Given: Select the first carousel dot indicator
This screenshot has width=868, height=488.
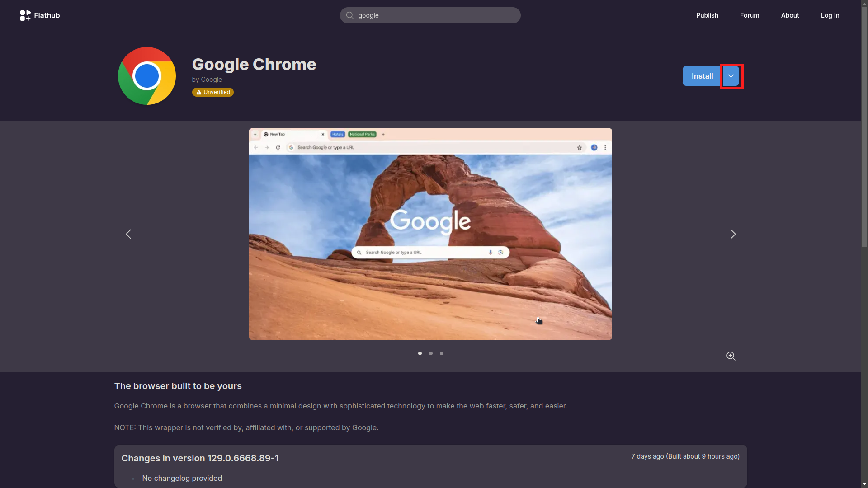Looking at the screenshot, I should click(x=420, y=353).
